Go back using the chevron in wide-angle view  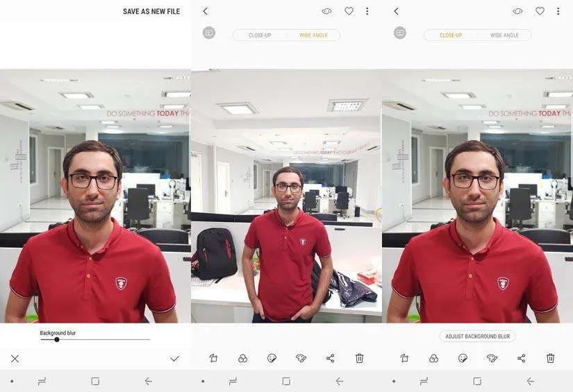point(205,11)
